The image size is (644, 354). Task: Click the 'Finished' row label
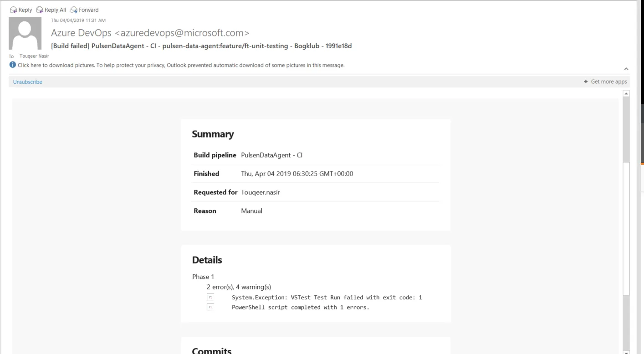pos(206,173)
